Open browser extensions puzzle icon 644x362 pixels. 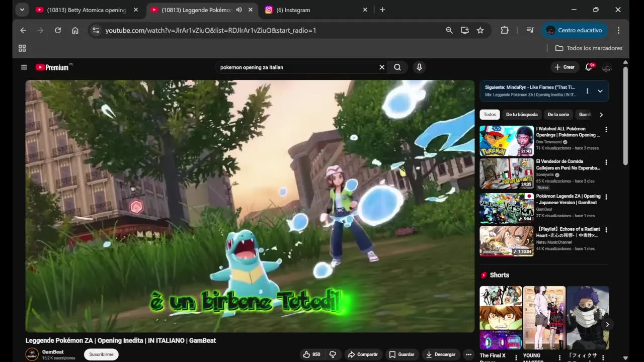click(505, 30)
